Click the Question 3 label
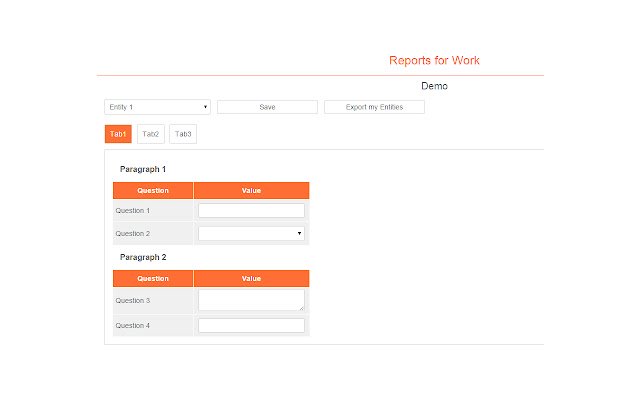640x400 pixels. coord(133,300)
